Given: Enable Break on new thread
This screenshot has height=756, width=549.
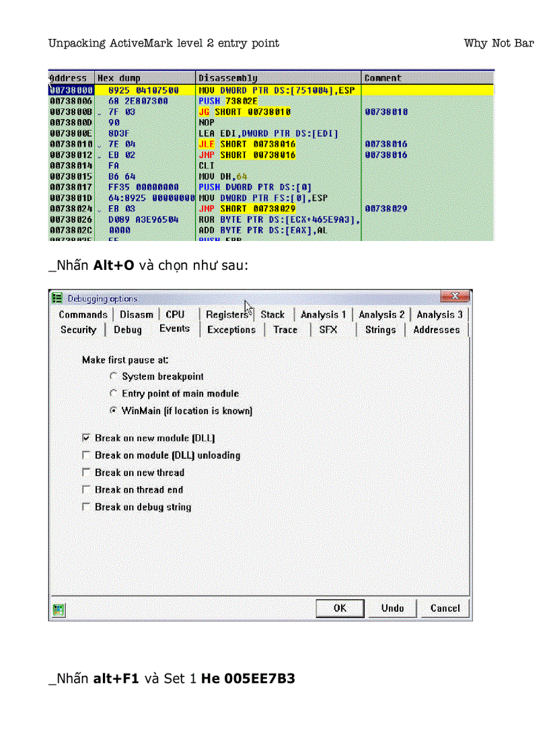Looking at the screenshot, I should pyautogui.click(x=86, y=473).
